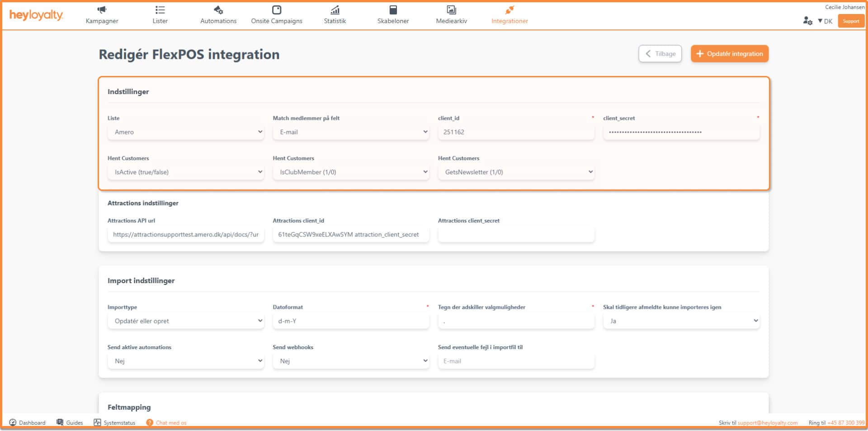
Task: Click the Integrationer plug icon
Action: click(x=509, y=10)
